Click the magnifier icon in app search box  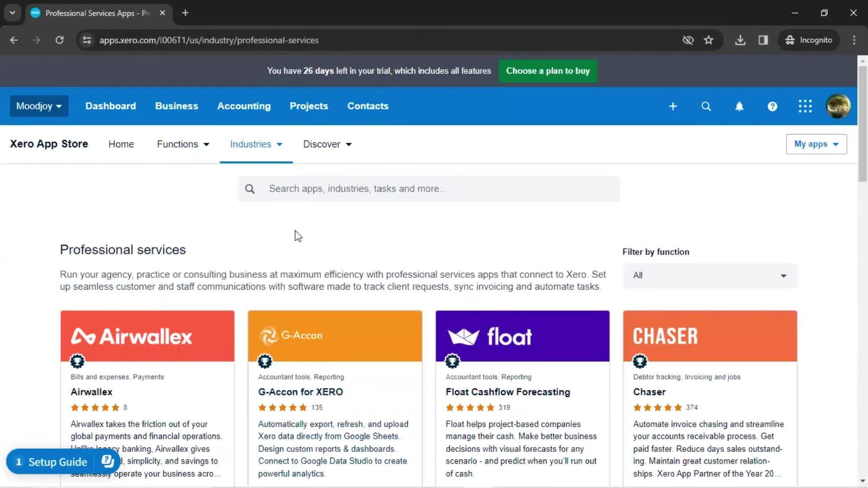coord(250,189)
